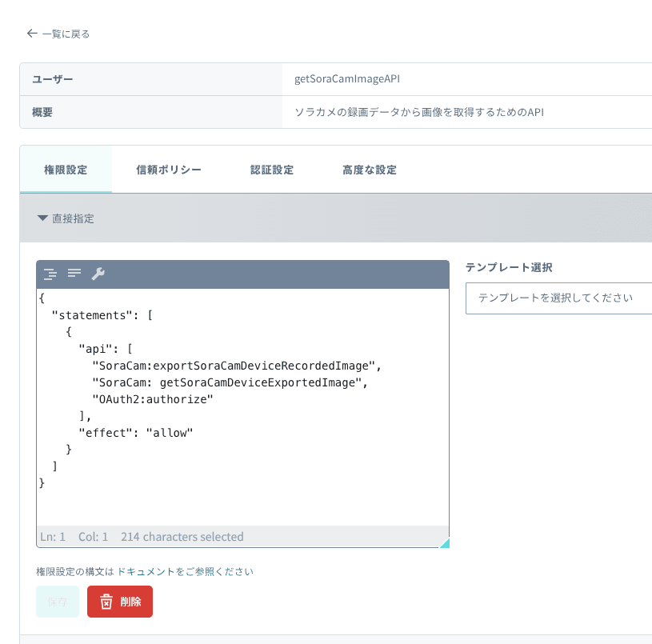The width and height of the screenshot is (652, 644).
Task: Click the exportSoraCamDeviceRecordedImage line
Action: (x=237, y=366)
